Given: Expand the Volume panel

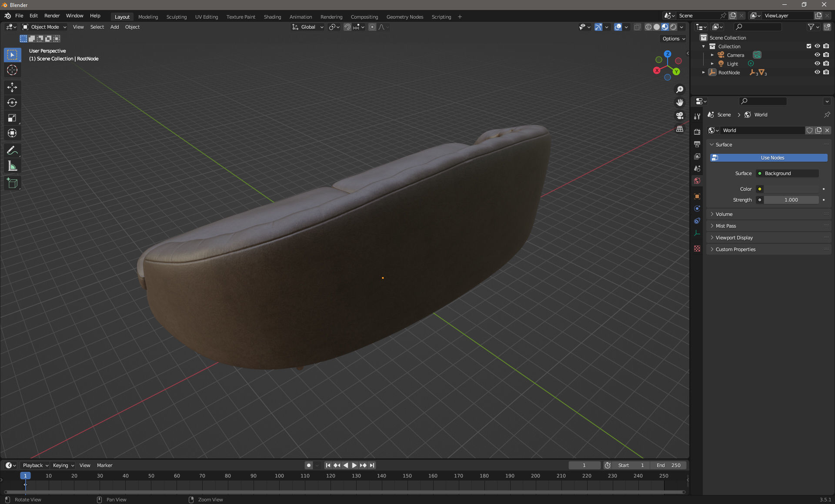Looking at the screenshot, I should (x=768, y=214).
